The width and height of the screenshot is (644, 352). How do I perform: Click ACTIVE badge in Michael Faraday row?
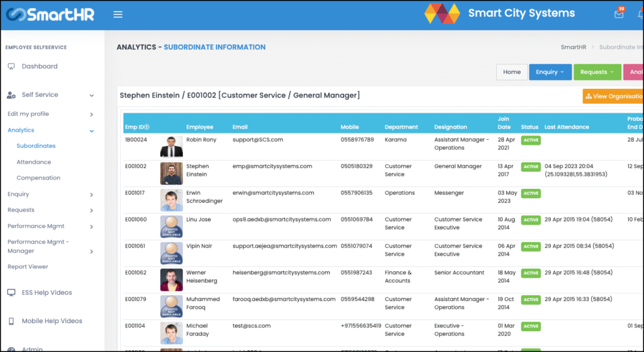click(531, 326)
